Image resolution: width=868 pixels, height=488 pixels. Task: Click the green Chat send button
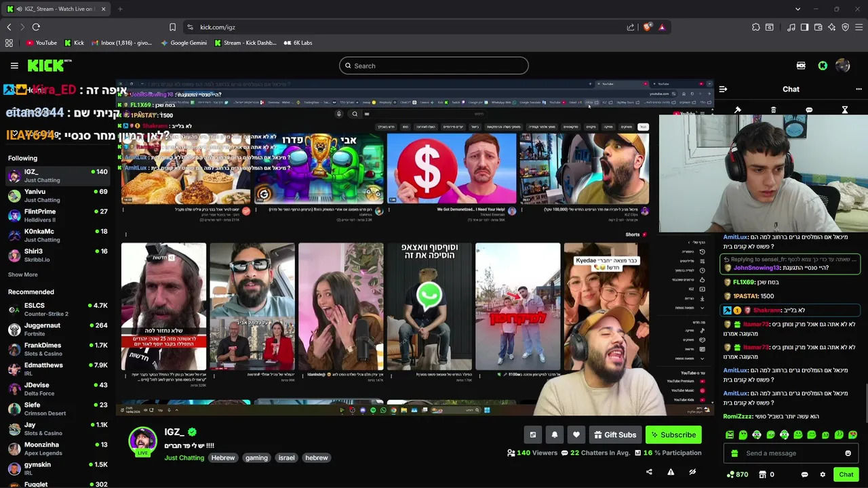pos(846,474)
